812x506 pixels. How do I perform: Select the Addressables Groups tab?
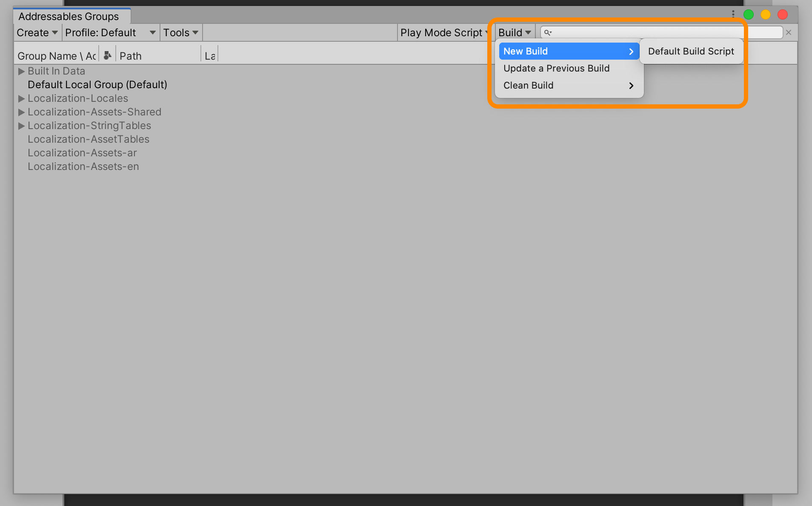[x=69, y=16]
